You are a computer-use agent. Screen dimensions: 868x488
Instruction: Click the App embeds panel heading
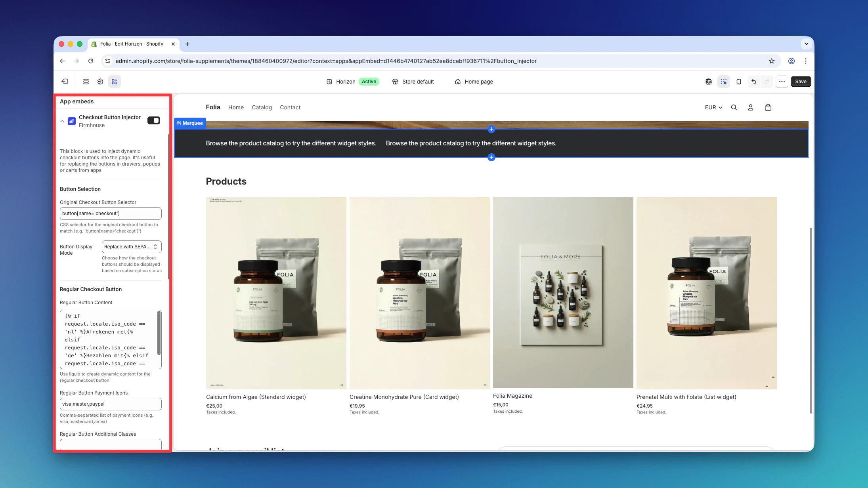point(76,101)
